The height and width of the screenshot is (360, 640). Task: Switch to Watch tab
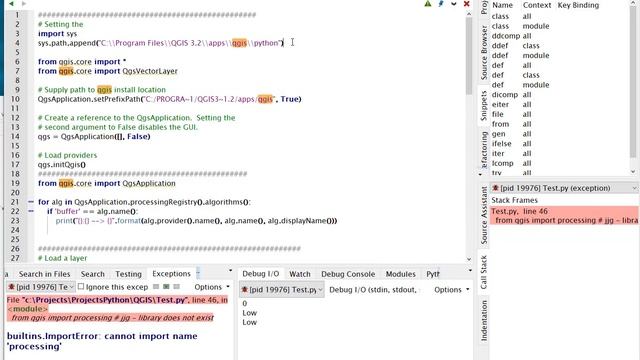[x=300, y=274]
